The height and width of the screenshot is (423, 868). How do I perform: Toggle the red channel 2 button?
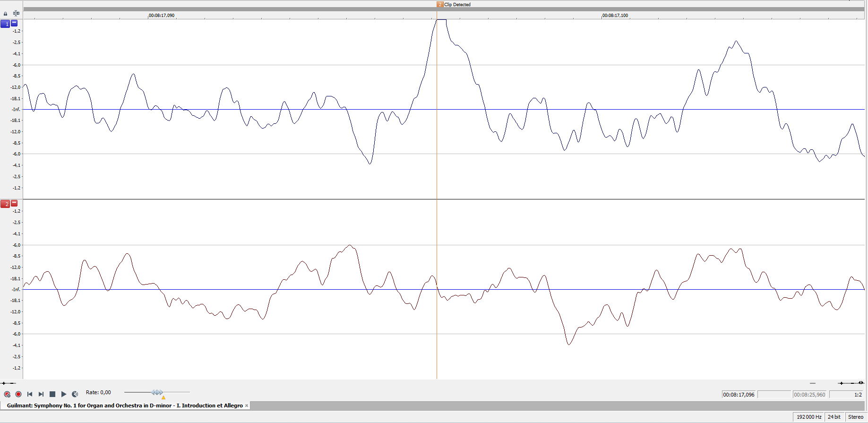pyautogui.click(x=5, y=204)
